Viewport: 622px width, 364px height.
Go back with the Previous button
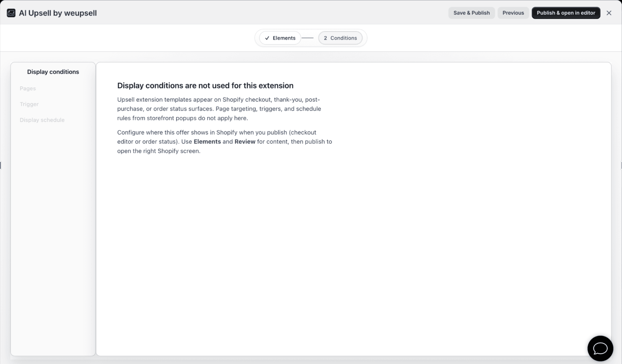coord(513,13)
